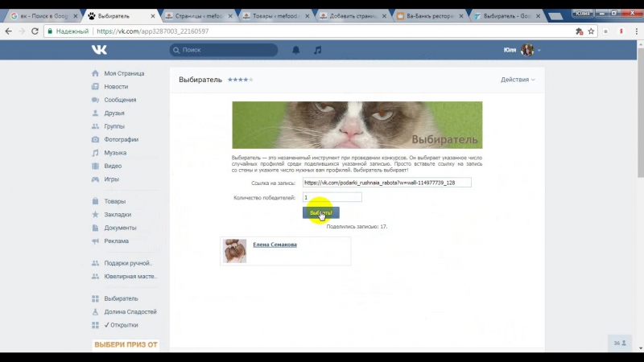
Task: Open the music note icon in header
Action: tap(317, 50)
